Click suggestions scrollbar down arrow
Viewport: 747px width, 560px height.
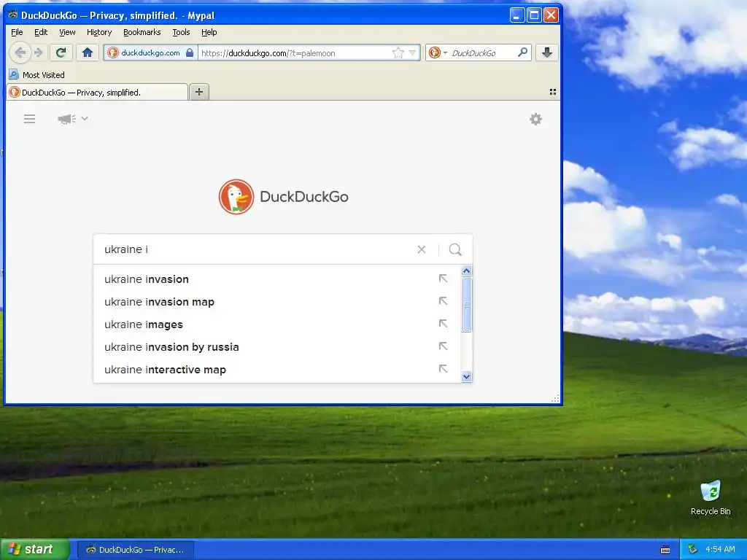466,377
